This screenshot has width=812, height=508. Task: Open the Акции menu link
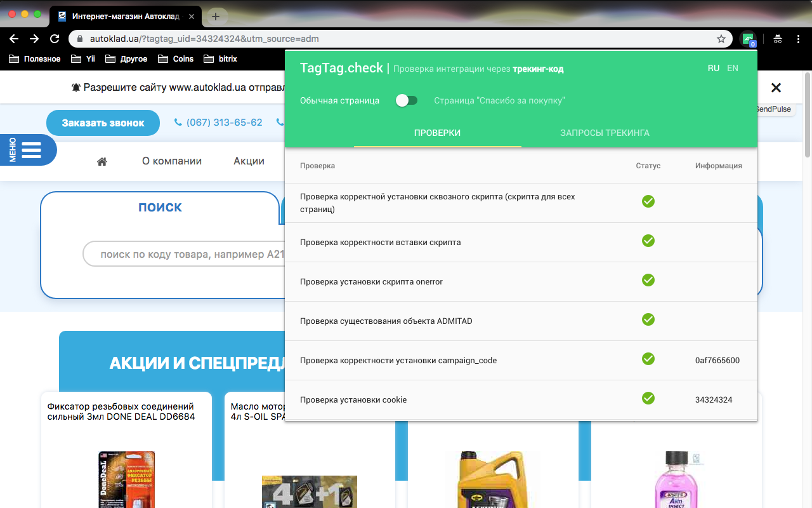pyautogui.click(x=248, y=161)
